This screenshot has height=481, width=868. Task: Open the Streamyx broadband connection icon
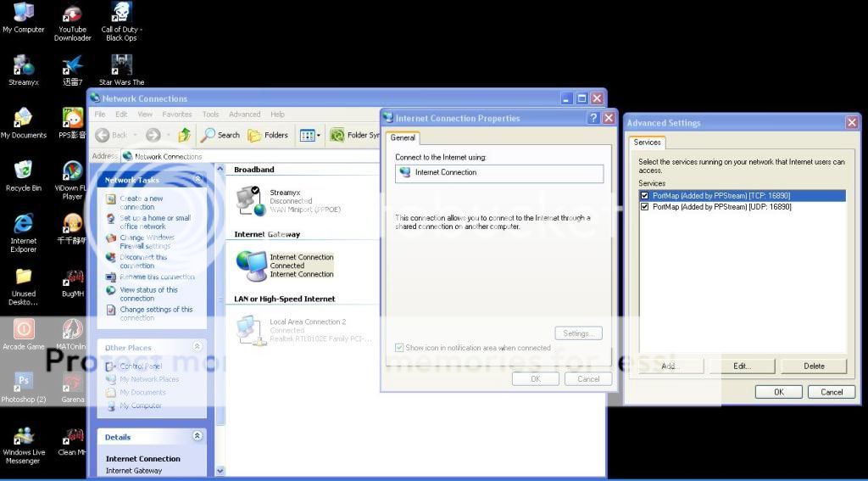pyautogui.click(x=250, y=199)
